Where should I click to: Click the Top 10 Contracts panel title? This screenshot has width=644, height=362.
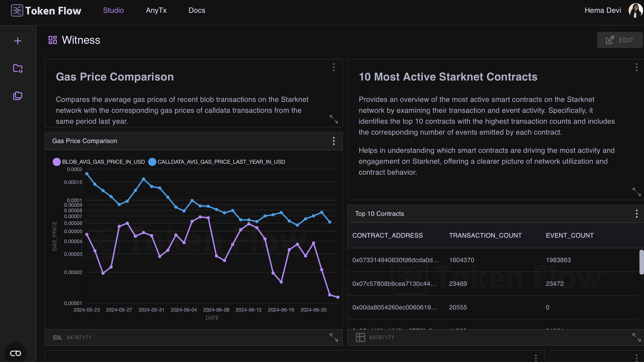(x=379, y=214)
